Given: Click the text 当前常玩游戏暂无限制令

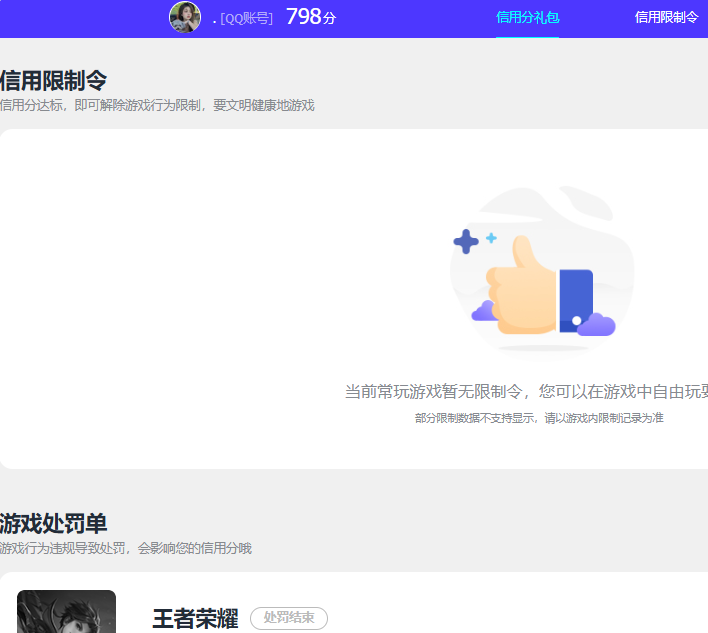Looking at the screenshot, I should [x=433, y=391].
